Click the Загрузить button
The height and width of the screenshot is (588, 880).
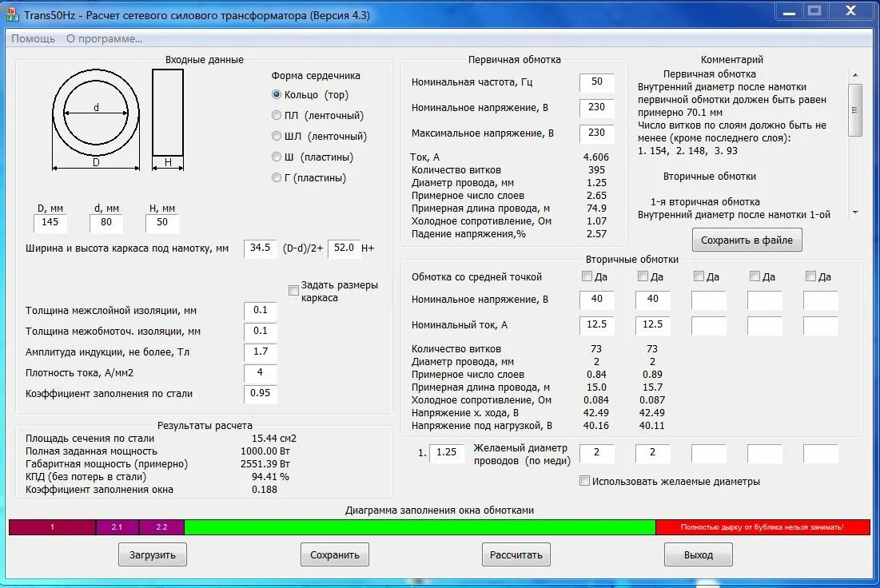pyautogui.click(x=153, y=555)
